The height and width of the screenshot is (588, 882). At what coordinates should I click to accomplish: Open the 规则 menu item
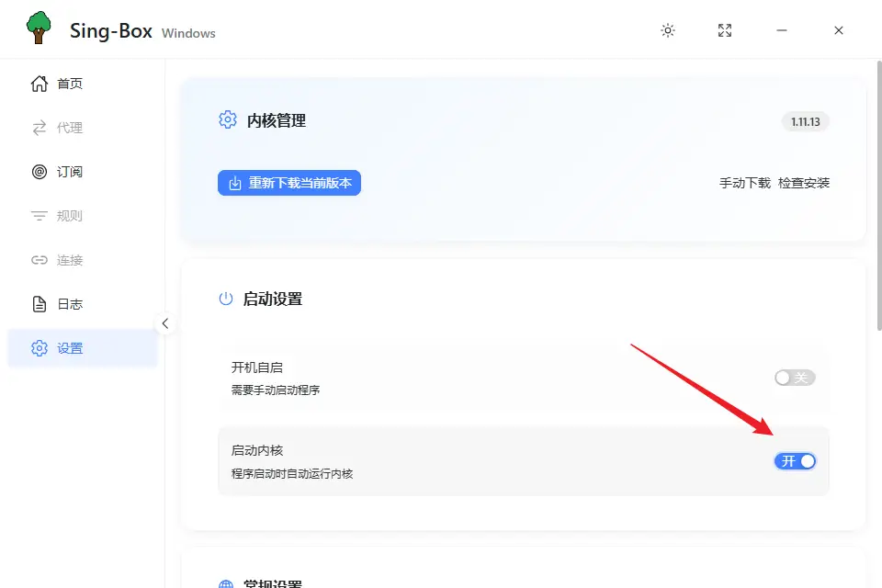70,216
